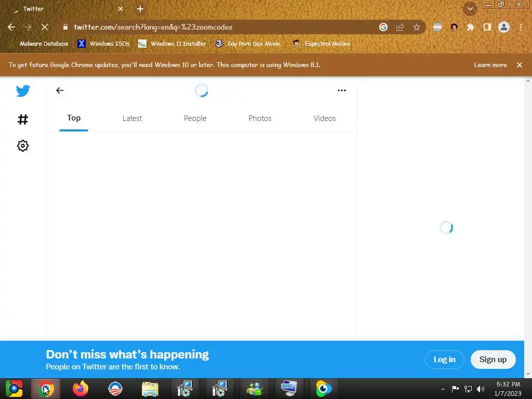
Task: Open the search options three-dot menu
Action: (342, 90)
